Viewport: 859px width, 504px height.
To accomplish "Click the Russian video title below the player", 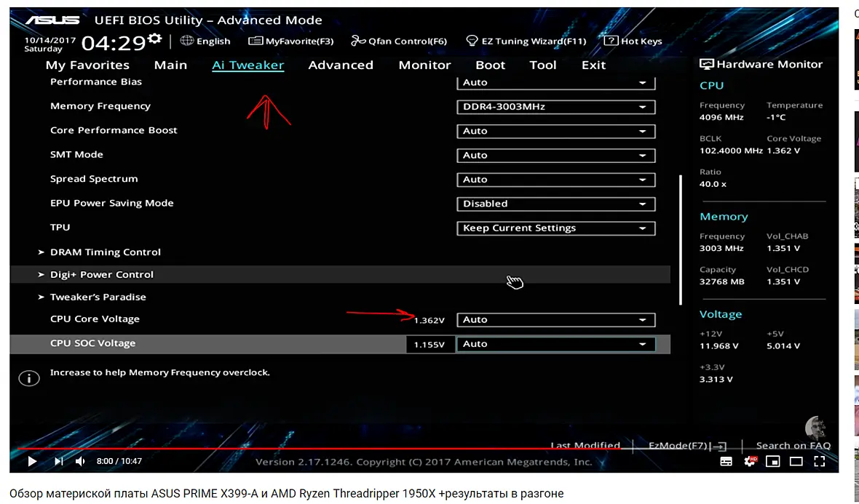I will coord(287,494).
